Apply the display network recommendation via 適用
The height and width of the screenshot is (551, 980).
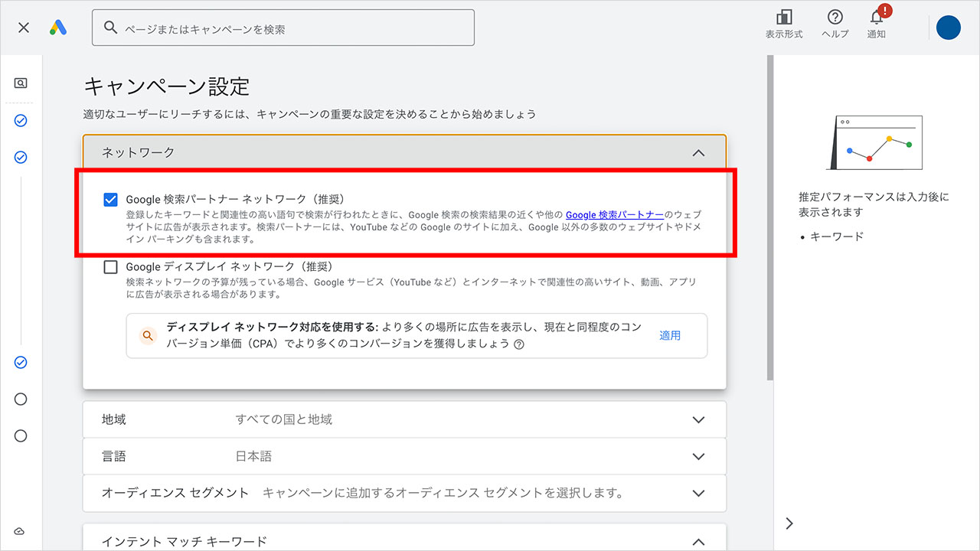pos(670,335)
